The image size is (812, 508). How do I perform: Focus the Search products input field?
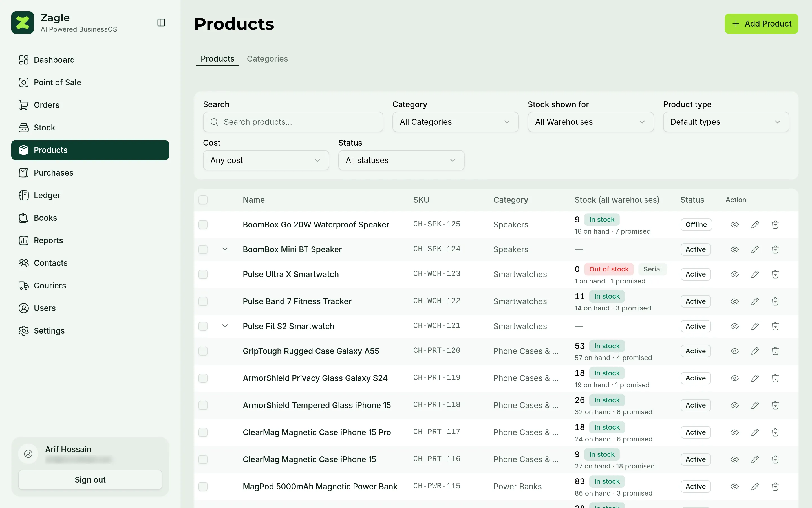click(293, 122)
